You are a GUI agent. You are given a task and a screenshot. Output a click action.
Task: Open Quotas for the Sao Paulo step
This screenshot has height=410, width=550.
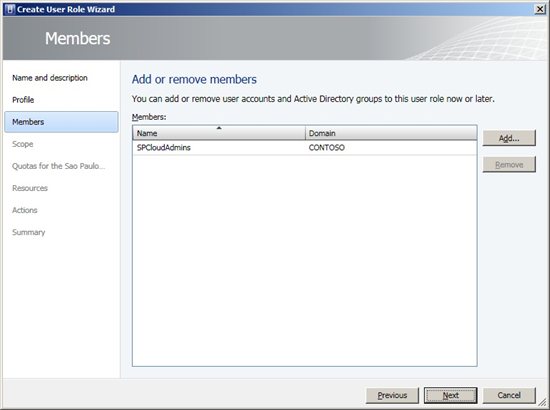coord(59,166)
